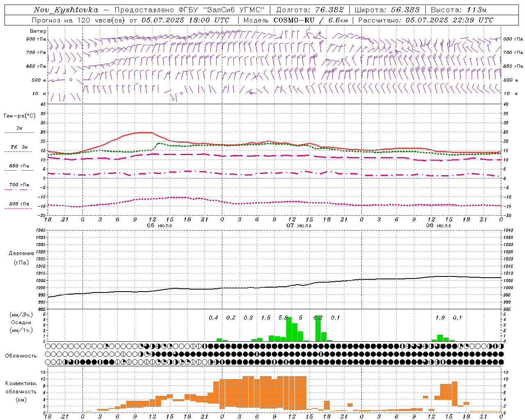
Task: Click the "(гПа)" pressure unit label
Action: (x=21, y=262)
